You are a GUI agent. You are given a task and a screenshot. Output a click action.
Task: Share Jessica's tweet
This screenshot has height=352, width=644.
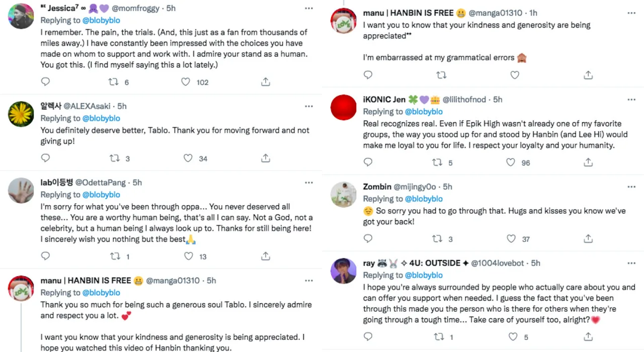pyautogui.click(x=266, y=81)
